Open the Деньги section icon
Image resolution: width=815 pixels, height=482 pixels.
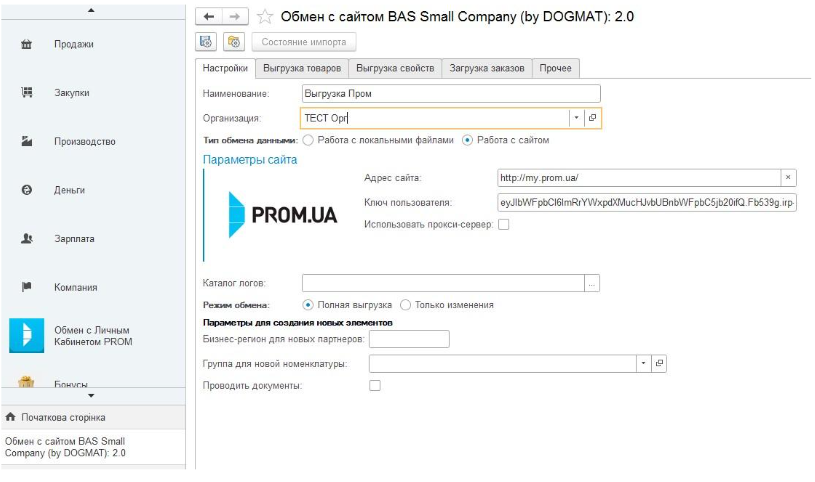pyautogui.click(x=27, y=190)
